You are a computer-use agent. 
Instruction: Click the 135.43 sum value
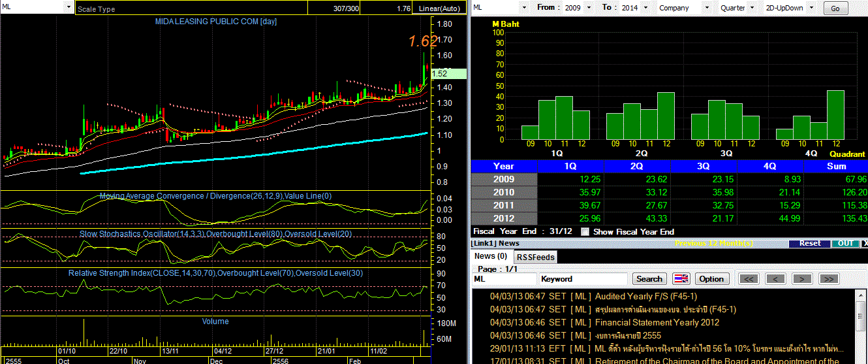(x=855, y=218)
